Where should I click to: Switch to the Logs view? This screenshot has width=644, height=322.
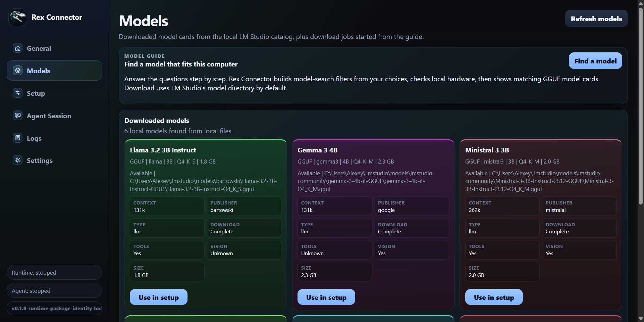click(x=54, y=138)
